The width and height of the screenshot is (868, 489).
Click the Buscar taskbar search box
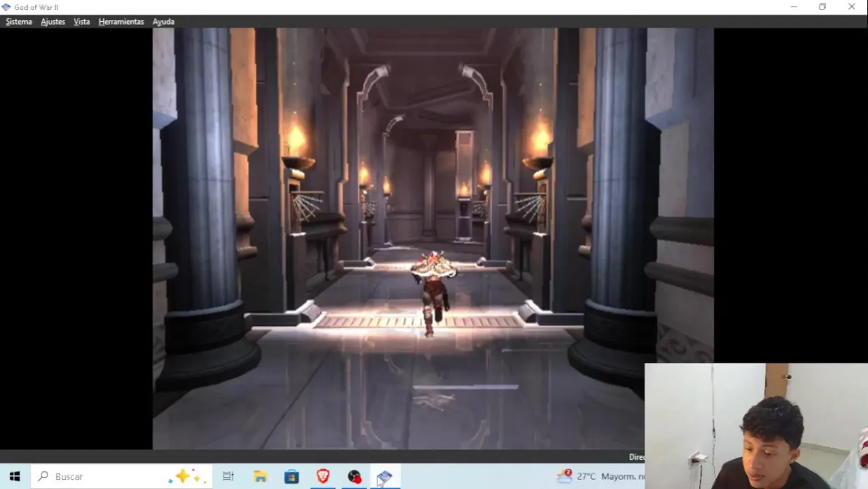[x=121, y=477]
